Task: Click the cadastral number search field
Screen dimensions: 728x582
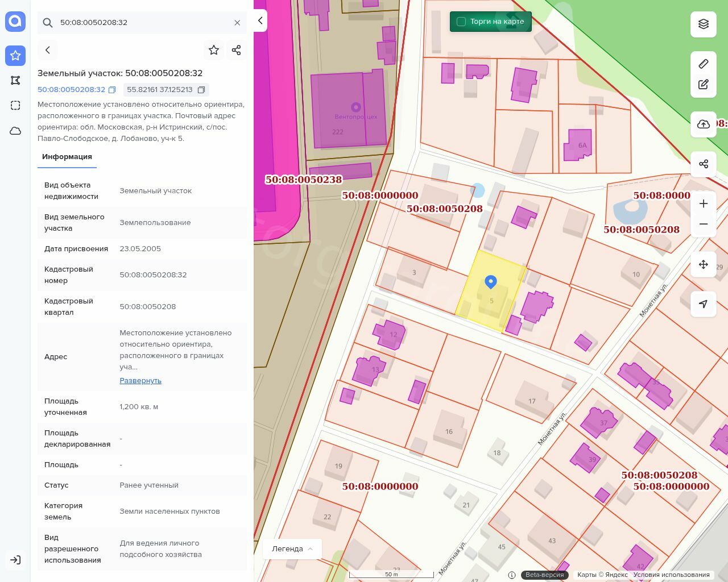Action: coord(142,23)
